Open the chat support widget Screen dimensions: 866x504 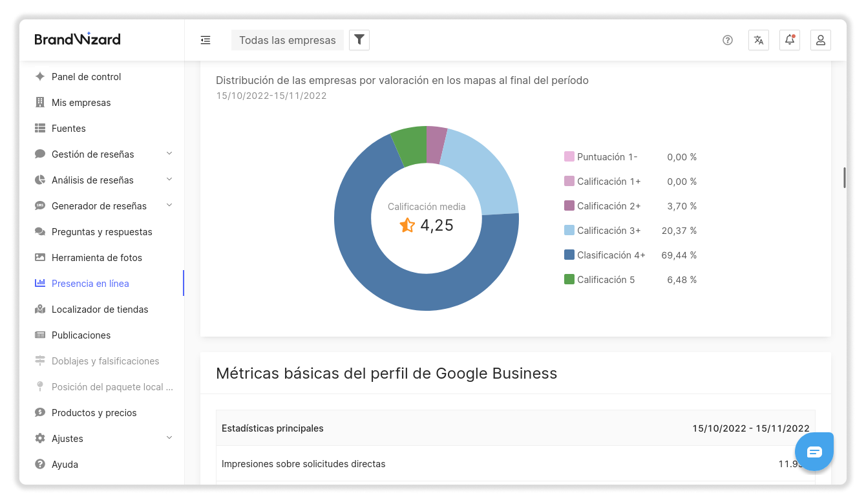click(x=814, y=451)
